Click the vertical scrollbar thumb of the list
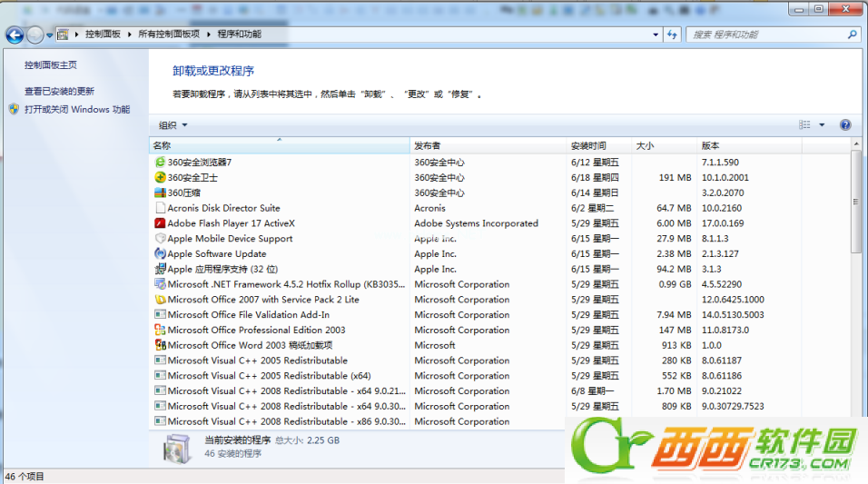This screenshot has width=868, height=484. [x=856, y=202]
